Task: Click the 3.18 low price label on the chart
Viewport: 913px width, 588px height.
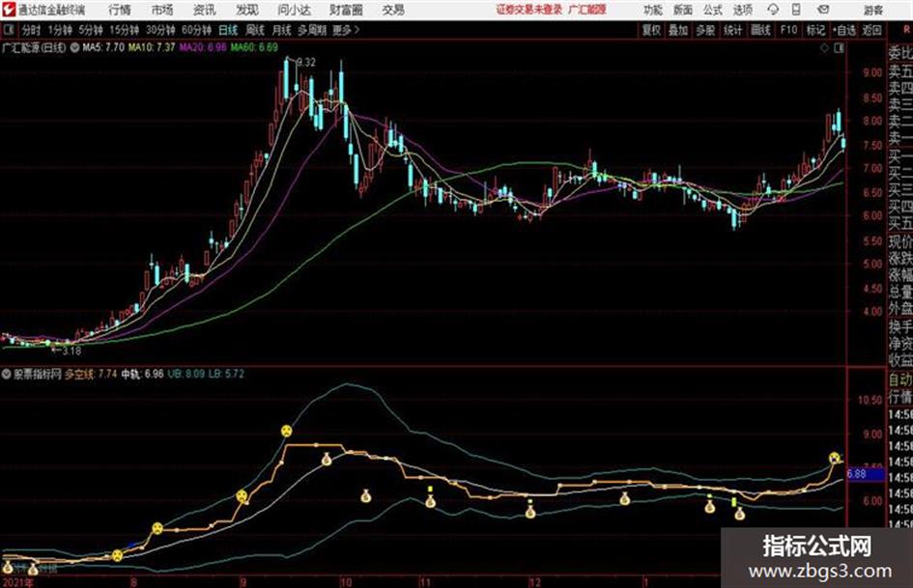Action: click(x=71, y=350)
